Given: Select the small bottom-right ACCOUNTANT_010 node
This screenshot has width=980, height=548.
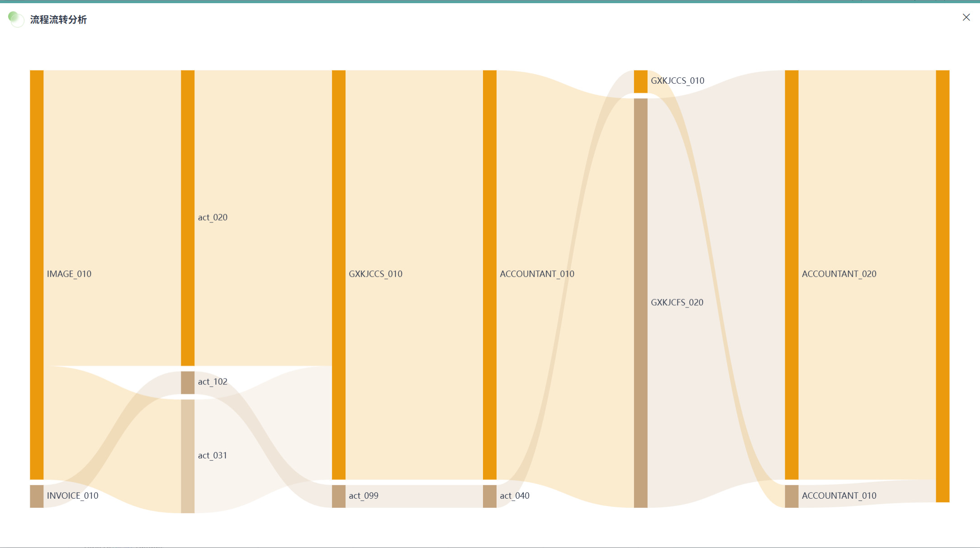Looking at the screenshot, I should click(x=792, y=496).
